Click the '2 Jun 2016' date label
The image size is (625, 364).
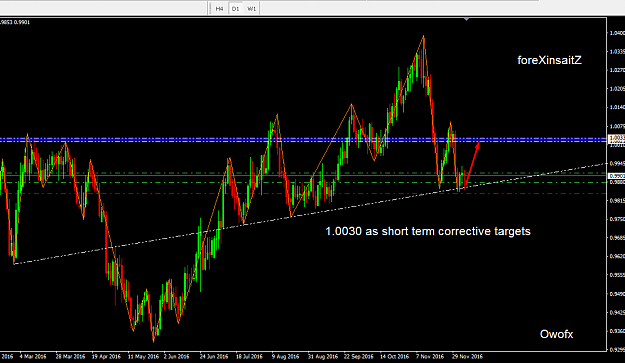click(176, 356)
